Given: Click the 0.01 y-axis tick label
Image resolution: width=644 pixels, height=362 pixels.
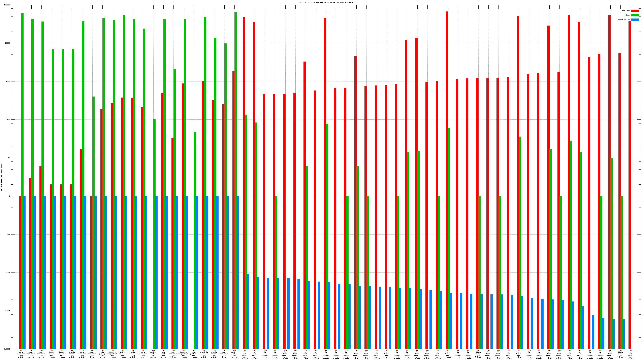Looking at the screenshot, I should pyautogui.click(x=8, y=273).
